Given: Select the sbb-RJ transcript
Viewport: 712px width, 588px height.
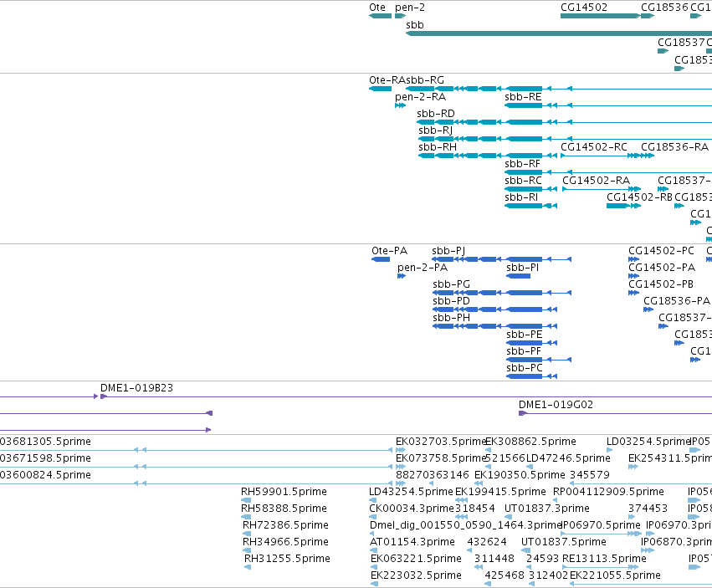Looking at the screenshot, I should pyautogui.click(x=566, y=139).
